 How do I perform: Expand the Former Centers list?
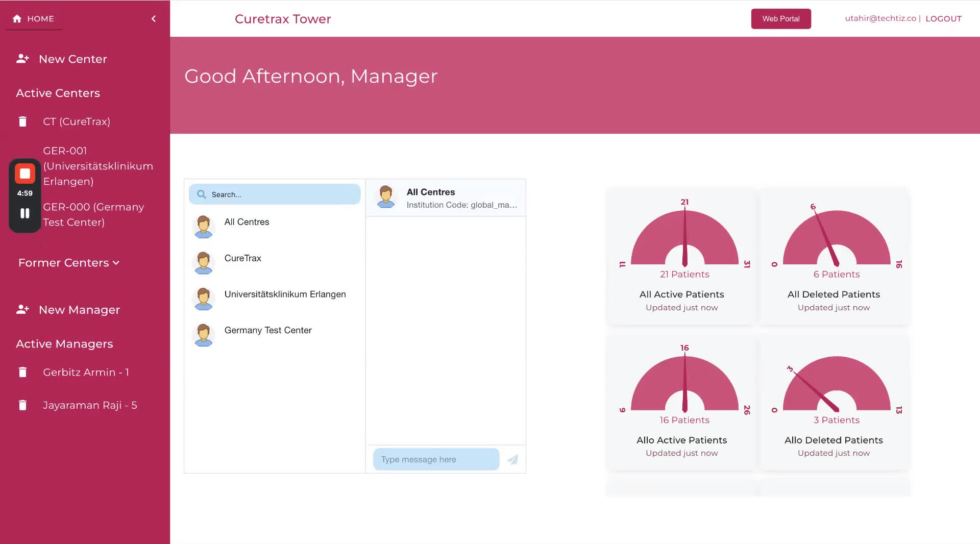pos(69,263)
